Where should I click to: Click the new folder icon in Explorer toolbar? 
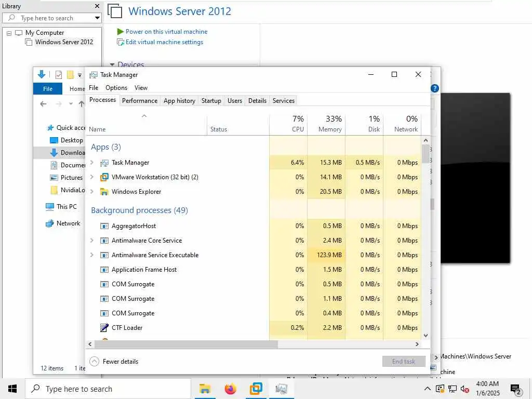click(x=70, y=75)
